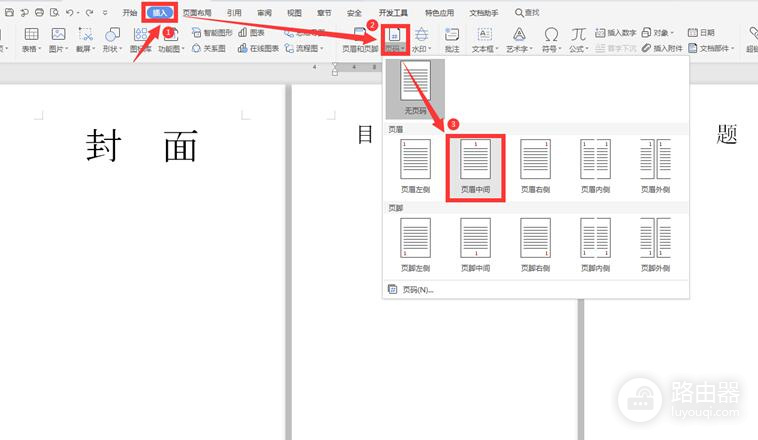Expand the 图片 dropdown arrow
This screenshot has height=440, width=758.
tap(67, 49)
